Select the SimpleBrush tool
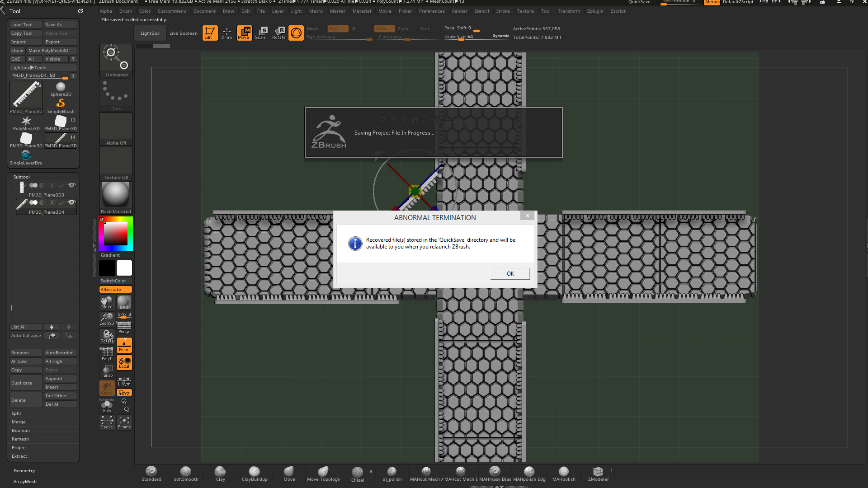The image size is (868, 488). 61,106
